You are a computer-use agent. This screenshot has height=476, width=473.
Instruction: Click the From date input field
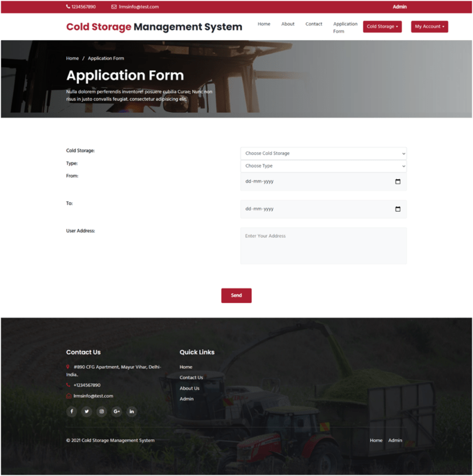coord(323,182)
